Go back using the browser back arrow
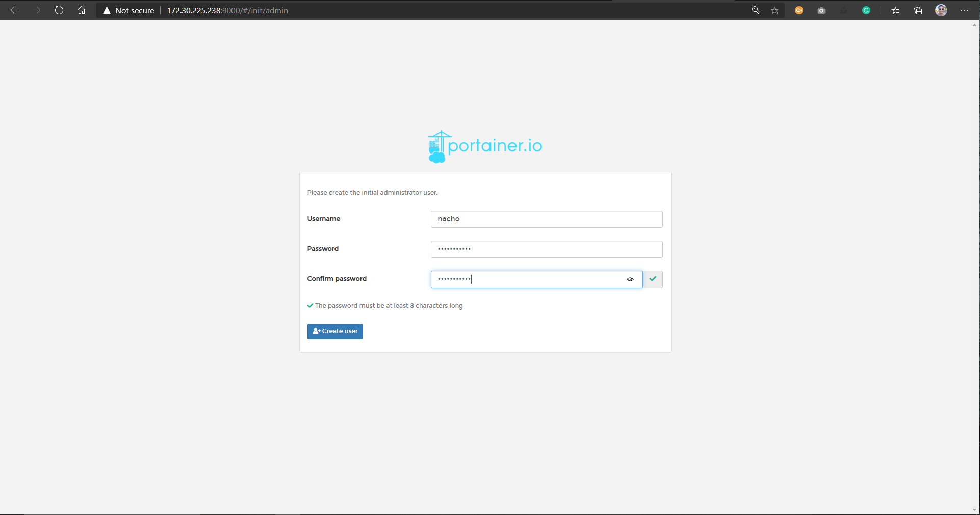This screenshot has width=980, height=515. (14, 10)
